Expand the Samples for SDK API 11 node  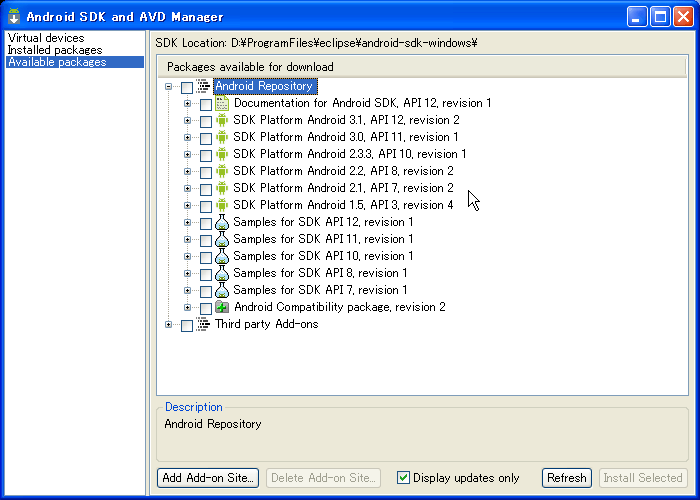188,239
